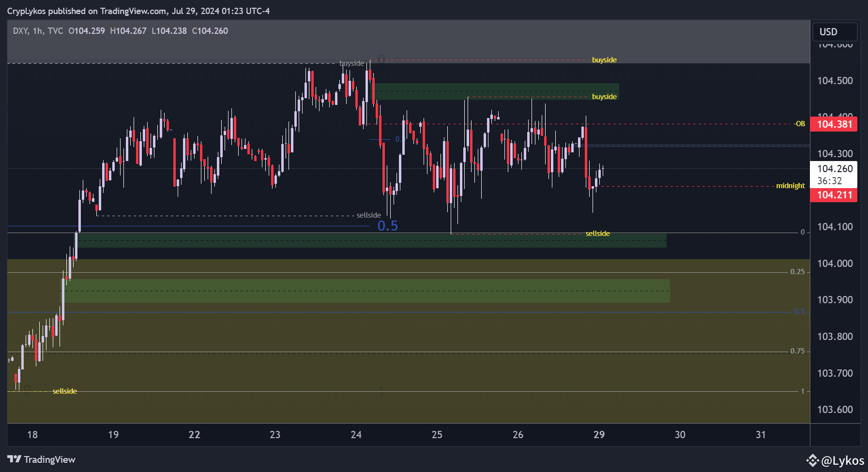Image resolution: width=868 pixels, height=472 pixels.
Task: Select date 31 on the time axis
Action: [761, 435]
